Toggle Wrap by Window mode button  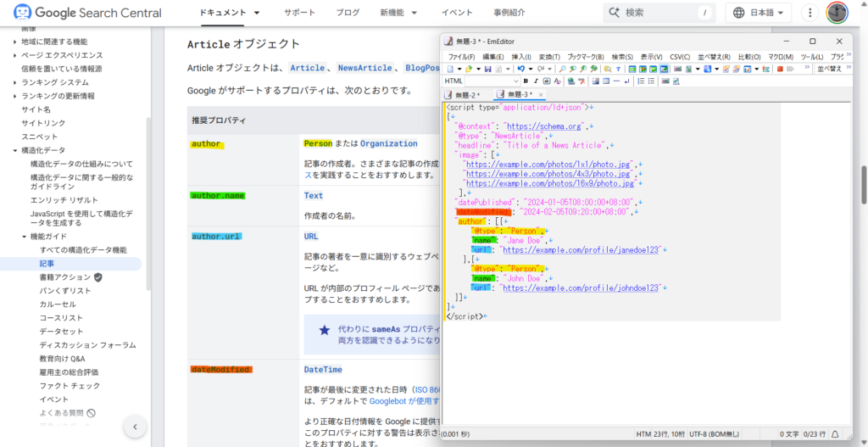click(x=653, y=69)
